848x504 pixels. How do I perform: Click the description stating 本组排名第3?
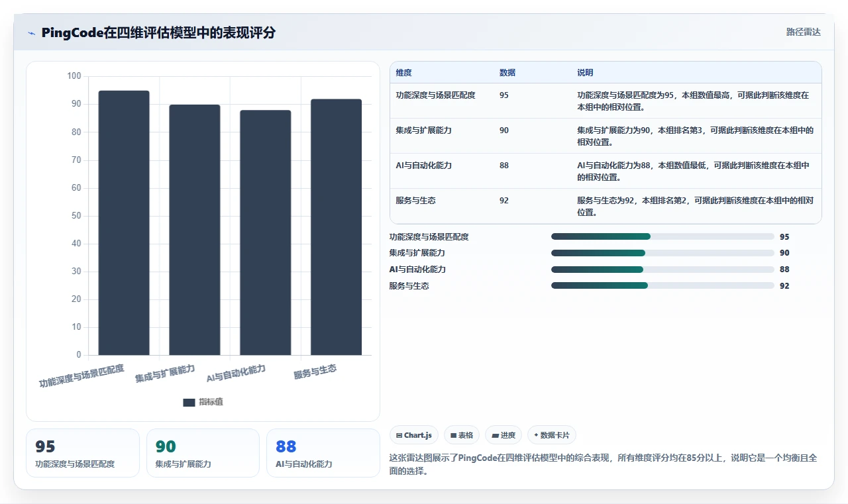coord(695,136)
